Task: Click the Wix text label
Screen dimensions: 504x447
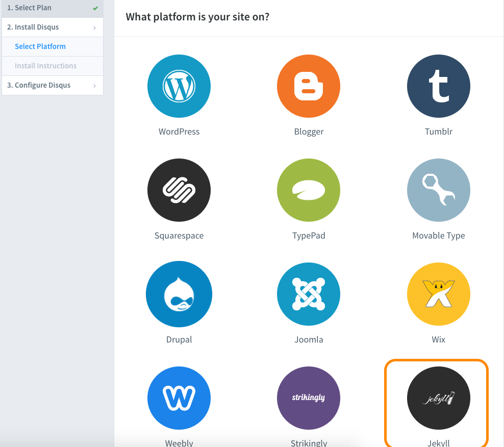Action: click(438, 340)
